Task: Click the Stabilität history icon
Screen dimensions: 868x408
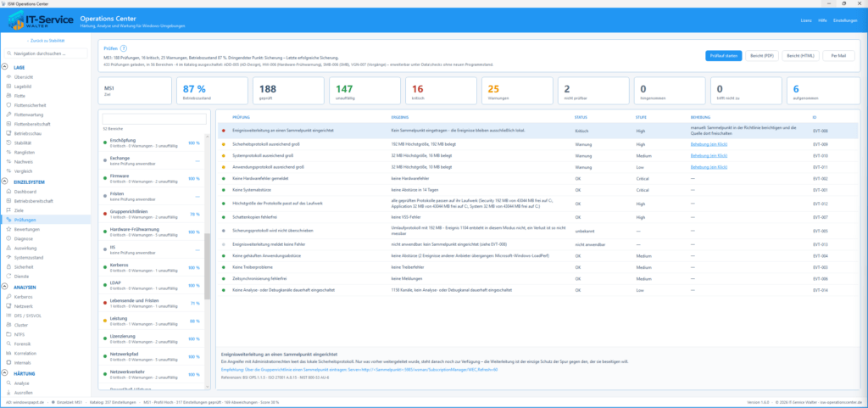Action: tap(8, 143)
